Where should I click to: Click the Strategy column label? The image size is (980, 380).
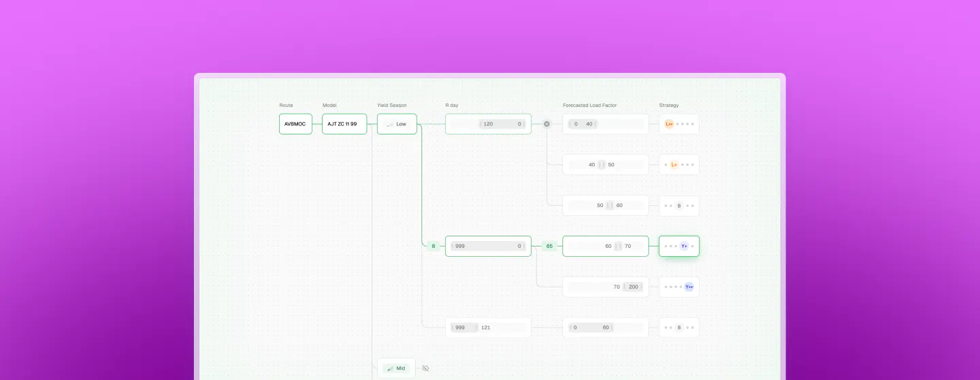tap(669, 106)
